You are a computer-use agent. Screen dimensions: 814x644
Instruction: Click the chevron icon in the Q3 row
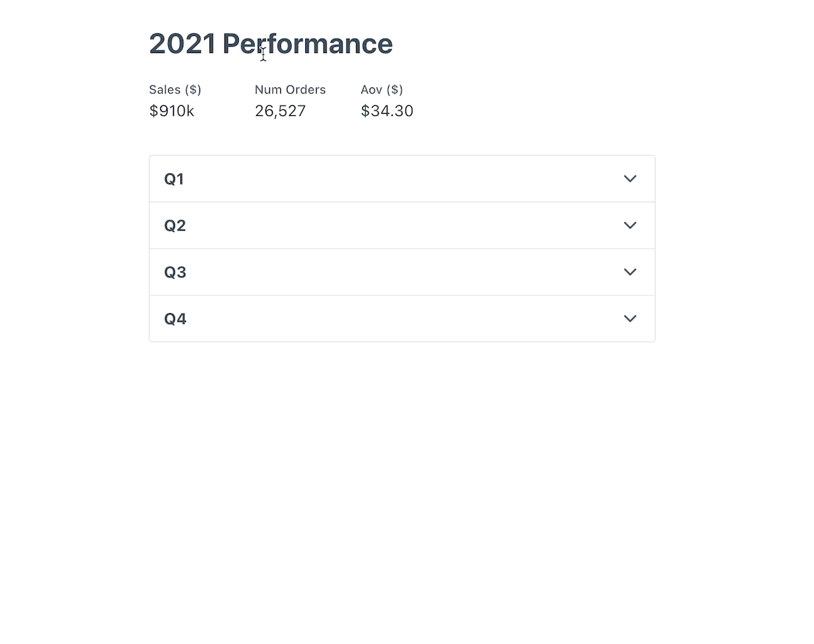630,272
